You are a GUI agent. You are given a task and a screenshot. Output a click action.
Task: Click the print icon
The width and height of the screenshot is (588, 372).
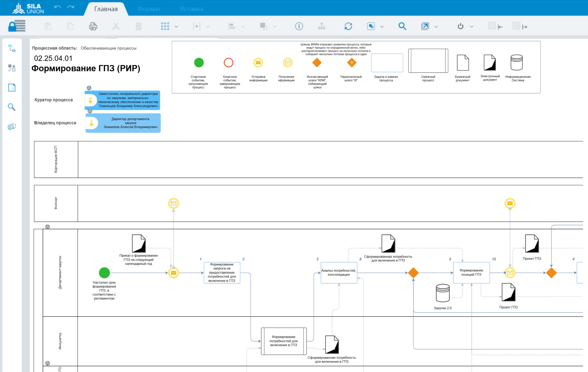click(93, 26)
